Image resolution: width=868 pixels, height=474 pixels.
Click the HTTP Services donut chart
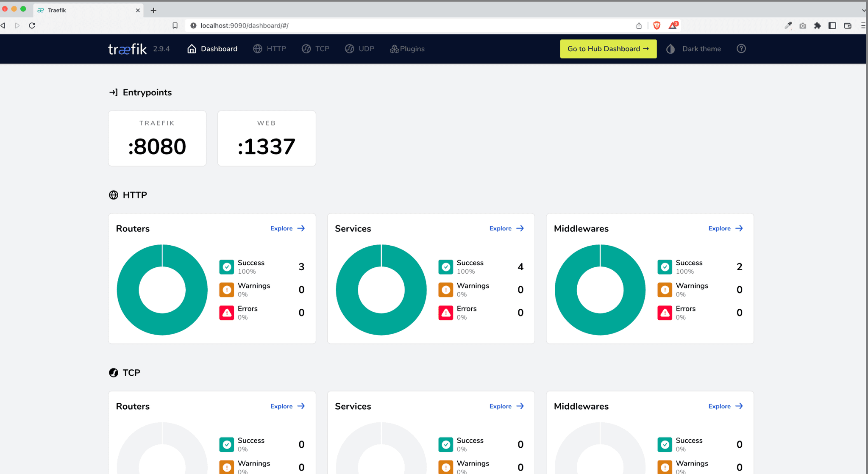pyautogui.click(x=381, y=289)
